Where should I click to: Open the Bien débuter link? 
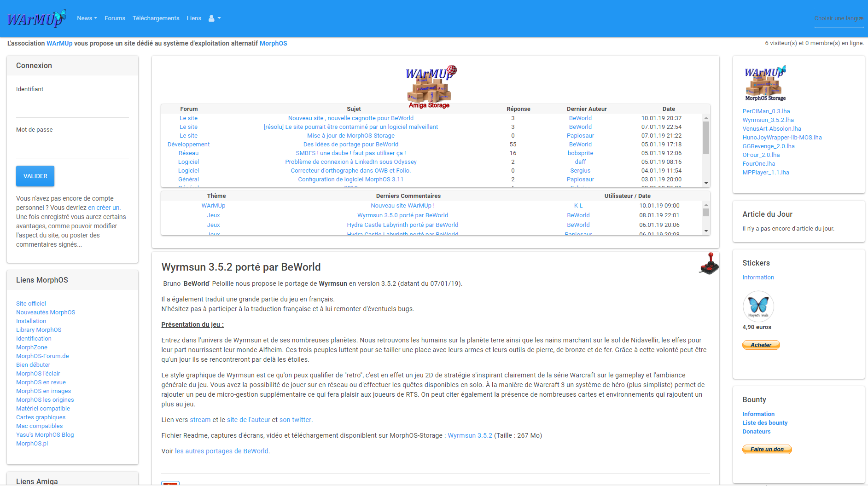(33, 365)
